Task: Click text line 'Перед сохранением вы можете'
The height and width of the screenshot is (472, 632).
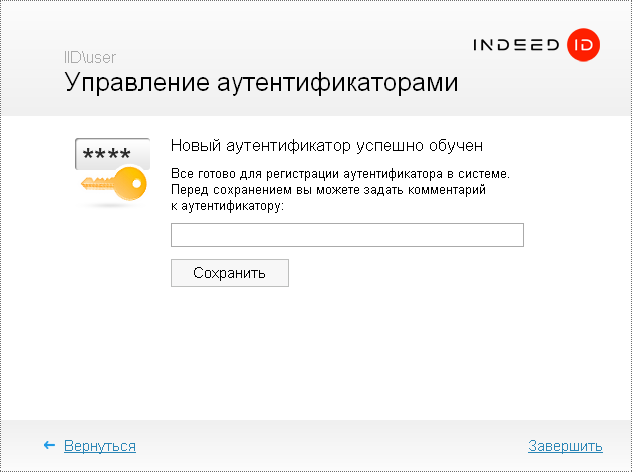Action: tap(328, 189)
